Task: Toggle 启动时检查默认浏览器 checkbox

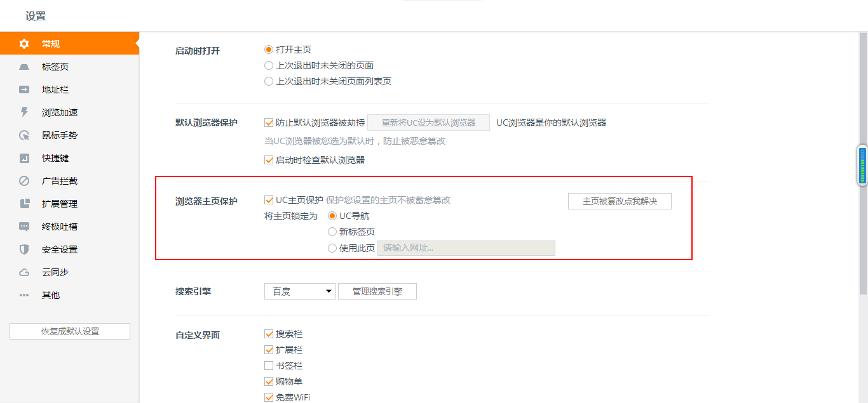Action: 269,160
